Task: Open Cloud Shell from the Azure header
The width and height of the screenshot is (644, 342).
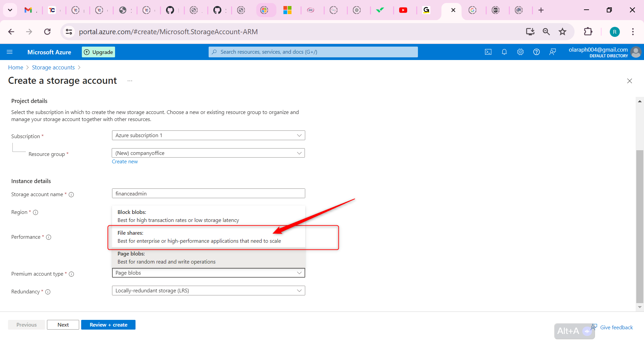Action: 488,52
